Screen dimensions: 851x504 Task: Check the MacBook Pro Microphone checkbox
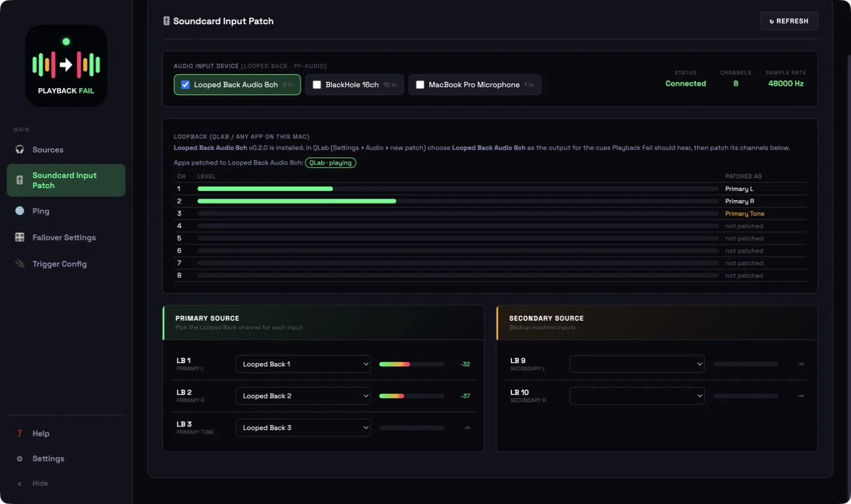[420, 85]
